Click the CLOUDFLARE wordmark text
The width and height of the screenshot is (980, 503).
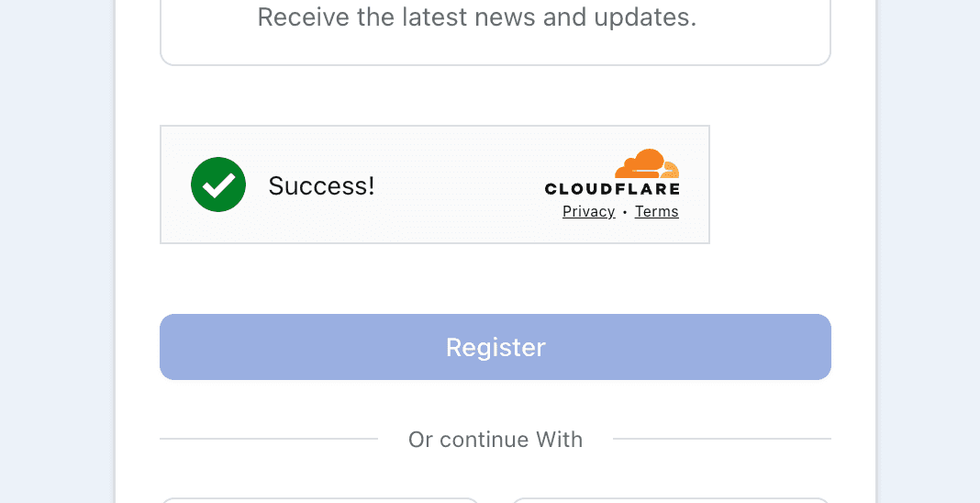pos(612,189)
